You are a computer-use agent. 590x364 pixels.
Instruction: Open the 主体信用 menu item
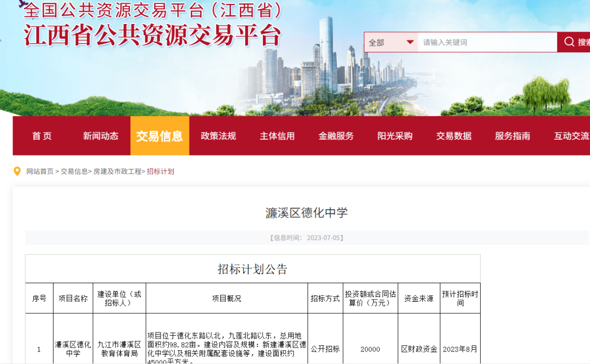pos(278,136)
